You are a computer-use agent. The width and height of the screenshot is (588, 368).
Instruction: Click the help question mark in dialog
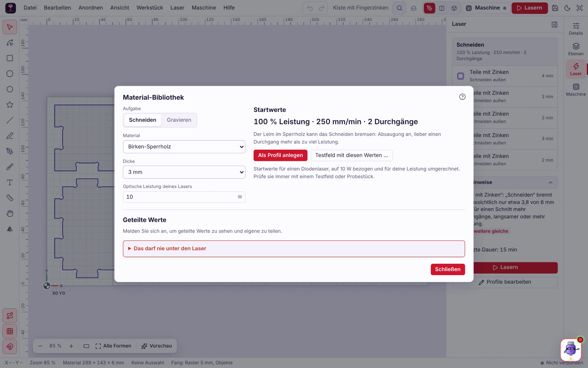(x=462, y=97)
